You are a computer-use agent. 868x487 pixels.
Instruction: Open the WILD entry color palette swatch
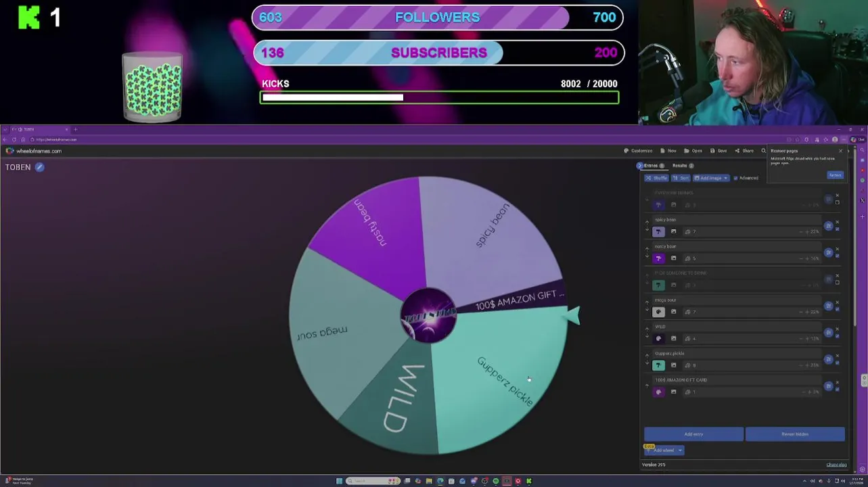coord(658,338)
